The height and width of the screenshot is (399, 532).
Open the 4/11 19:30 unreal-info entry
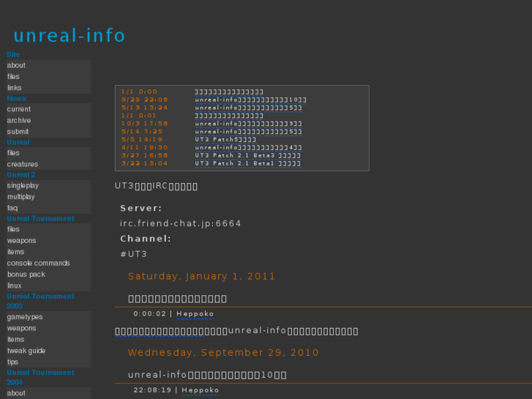[248, 148]
